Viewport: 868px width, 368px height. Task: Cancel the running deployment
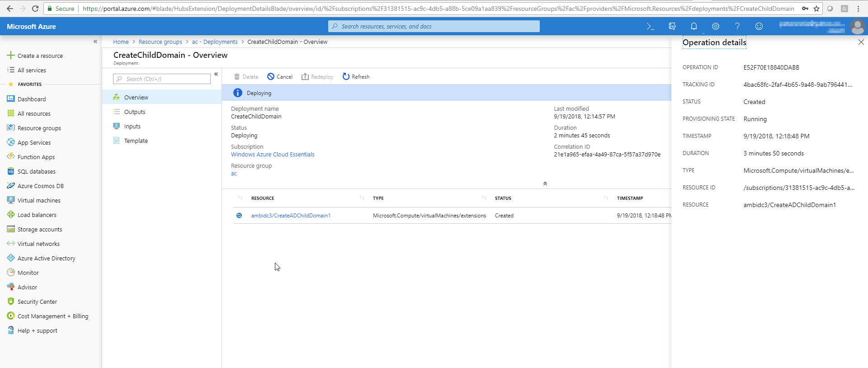[280, 76]
